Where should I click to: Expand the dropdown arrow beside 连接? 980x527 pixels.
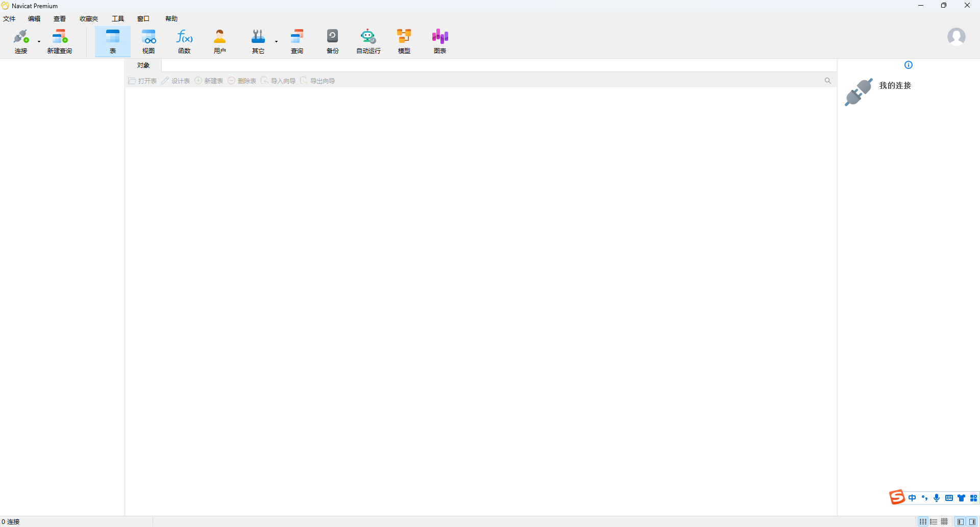point(39,41)
